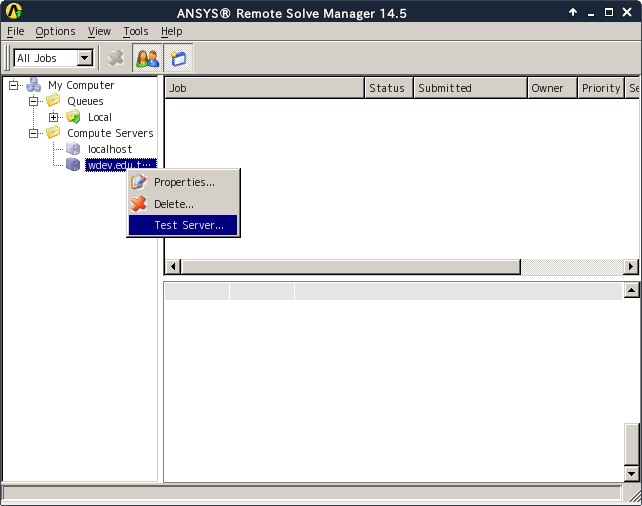
Task: Click the grayed-out delete job toolbar icon
Action: click(116, 58)
